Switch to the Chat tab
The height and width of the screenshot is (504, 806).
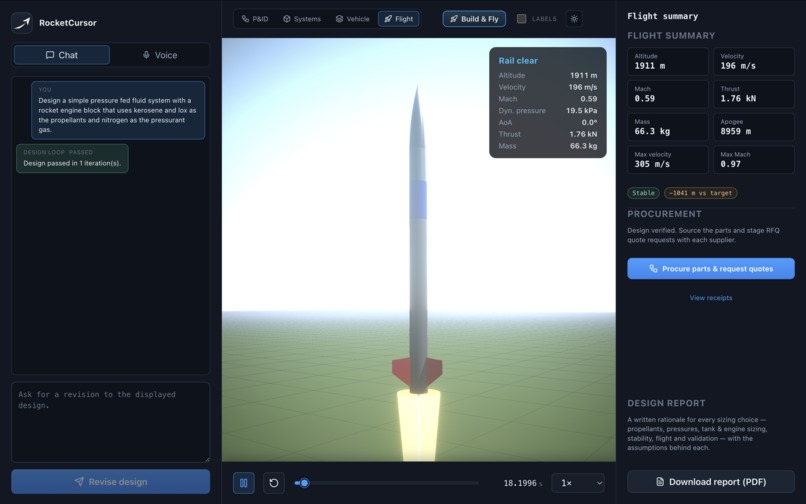coord(62,55)
